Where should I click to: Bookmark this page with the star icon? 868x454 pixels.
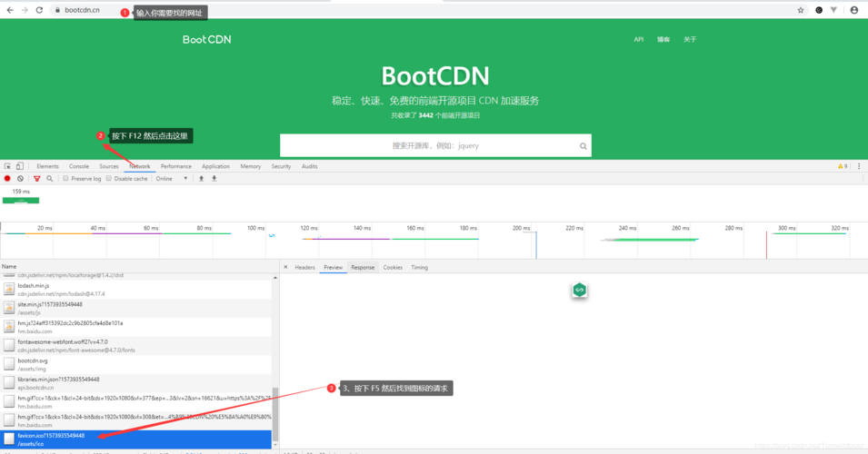pos(801,10)
